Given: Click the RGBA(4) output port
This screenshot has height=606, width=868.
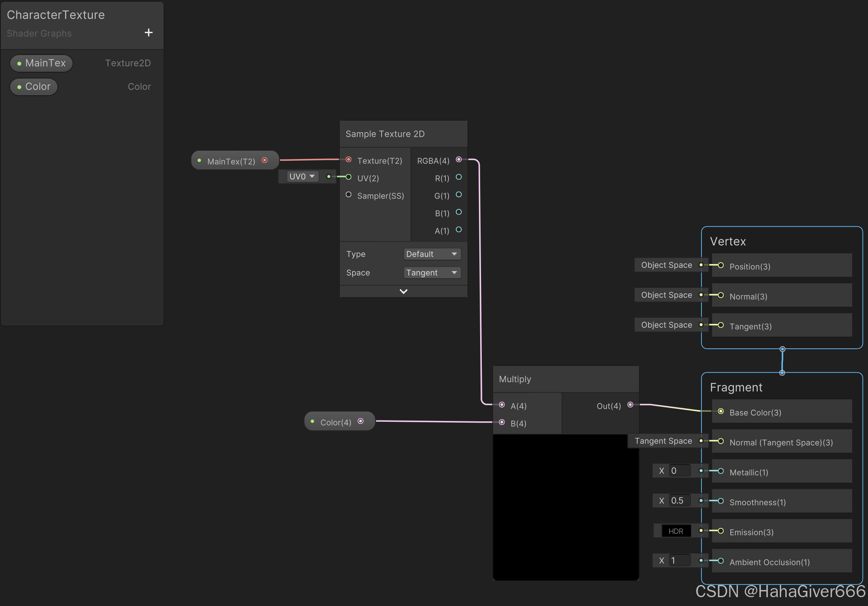Looking at the screenshot, I should [459, 159].
